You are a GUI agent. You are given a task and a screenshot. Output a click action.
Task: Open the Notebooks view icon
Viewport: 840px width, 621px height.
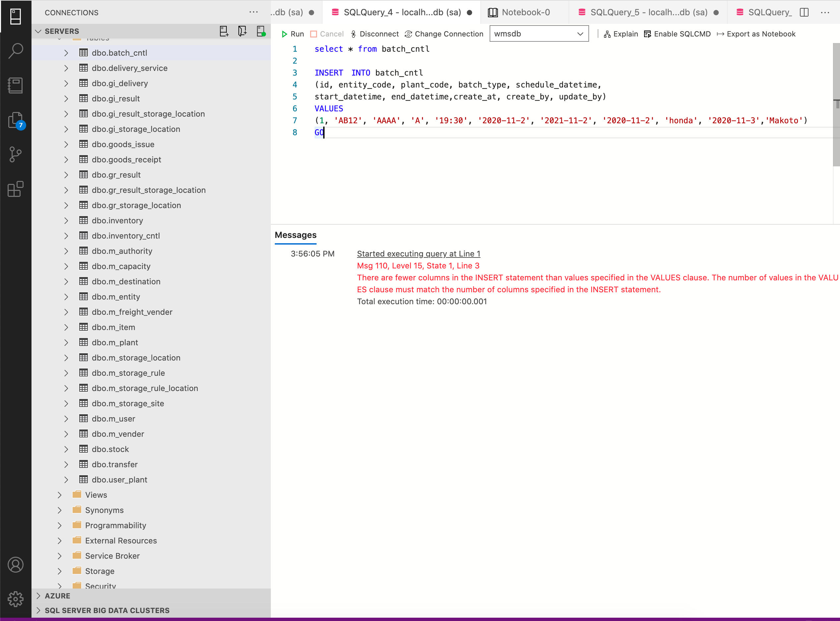click(16, 85)
